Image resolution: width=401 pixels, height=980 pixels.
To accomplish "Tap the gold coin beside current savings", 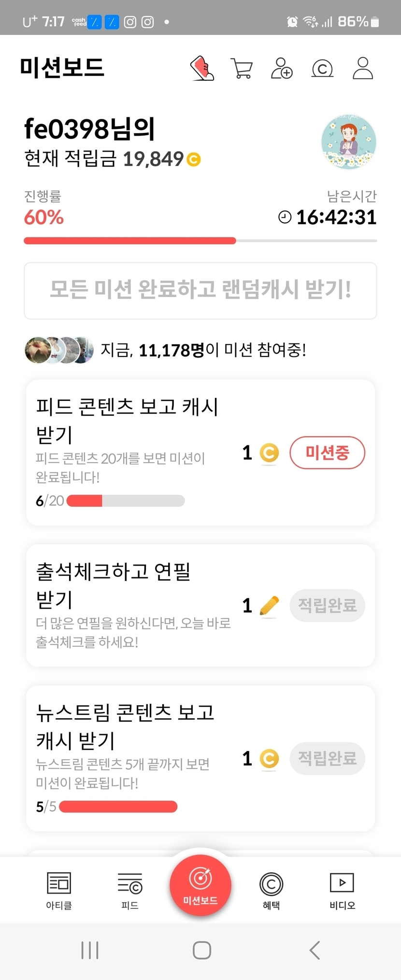I will (194, 159).
